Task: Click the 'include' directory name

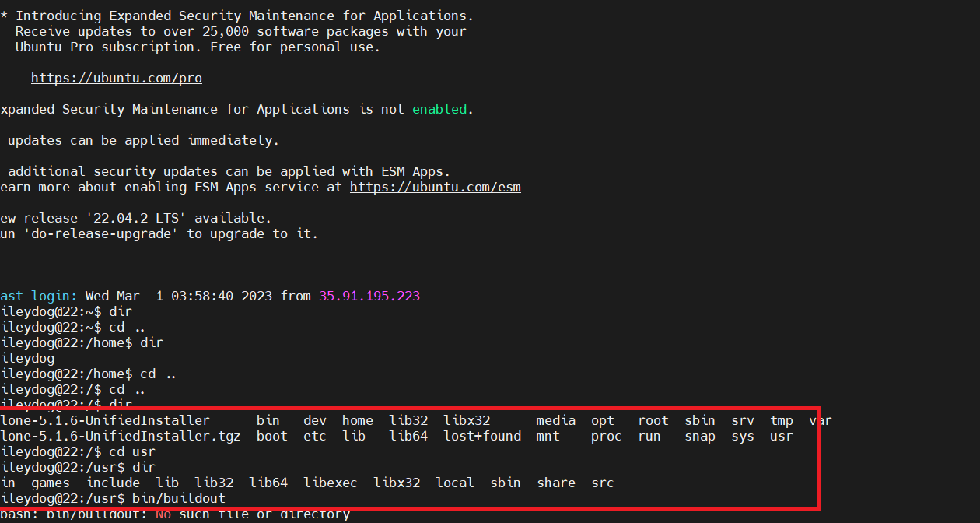Action: pyautogui.click(x=113, y=483)
